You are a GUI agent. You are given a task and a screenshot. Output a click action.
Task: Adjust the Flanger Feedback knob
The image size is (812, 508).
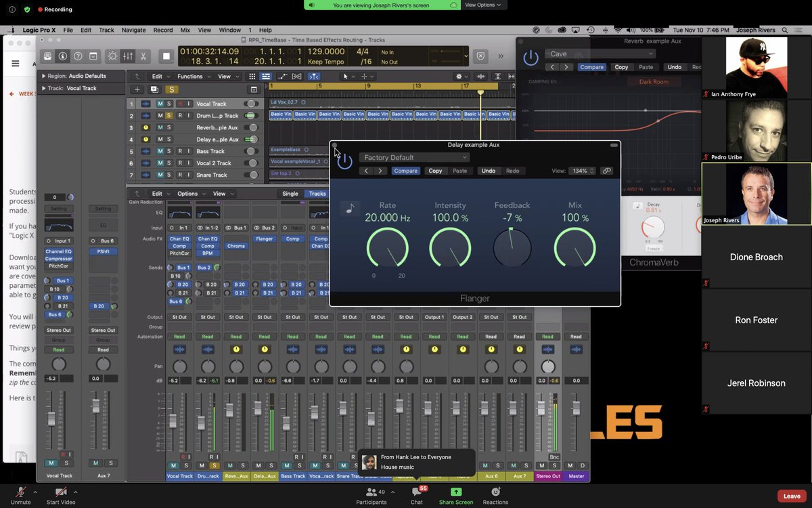click(x=512, y=247)
